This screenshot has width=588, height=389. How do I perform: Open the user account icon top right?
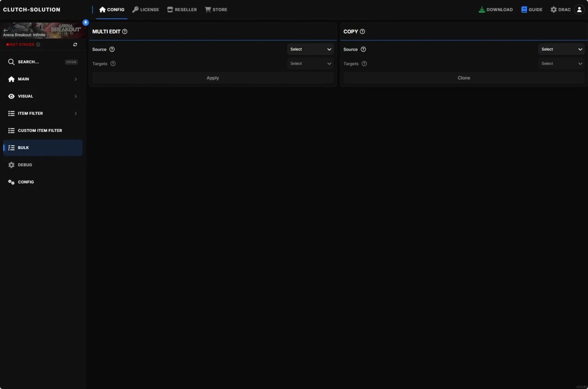coord(579,9)
